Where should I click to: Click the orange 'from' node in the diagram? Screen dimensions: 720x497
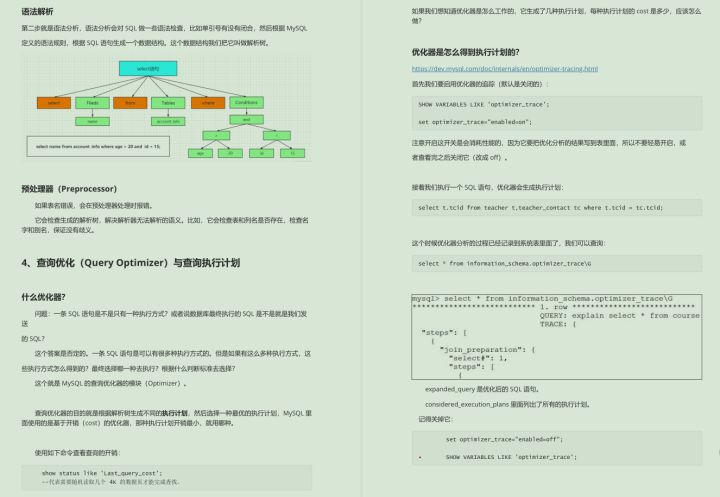click(130, 103)
